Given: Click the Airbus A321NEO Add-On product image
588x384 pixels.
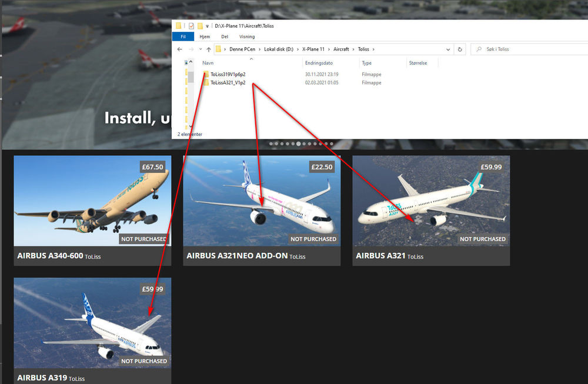Looking at the screenshot, I should [262, 201].
